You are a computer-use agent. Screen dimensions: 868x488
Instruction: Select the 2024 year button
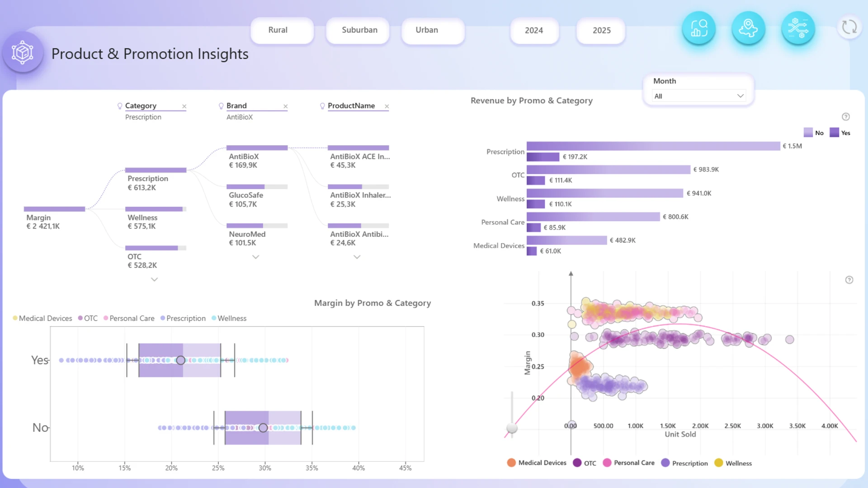534,31
